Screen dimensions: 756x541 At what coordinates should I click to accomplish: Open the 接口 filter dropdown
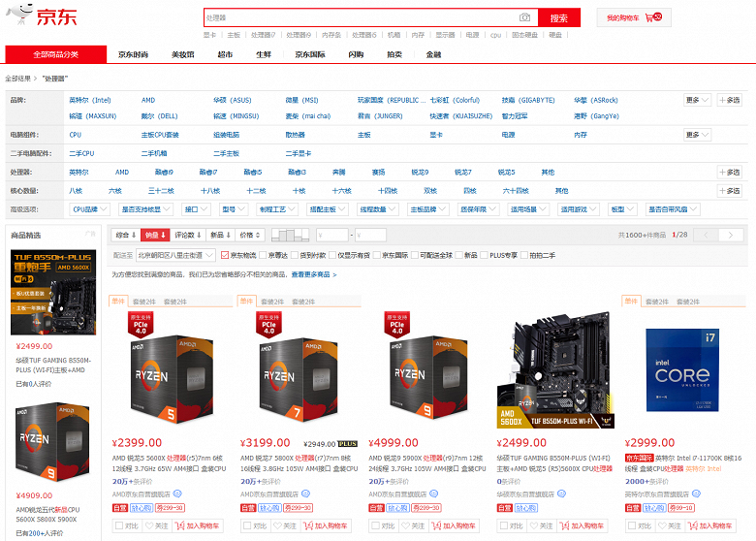(196, 209)
